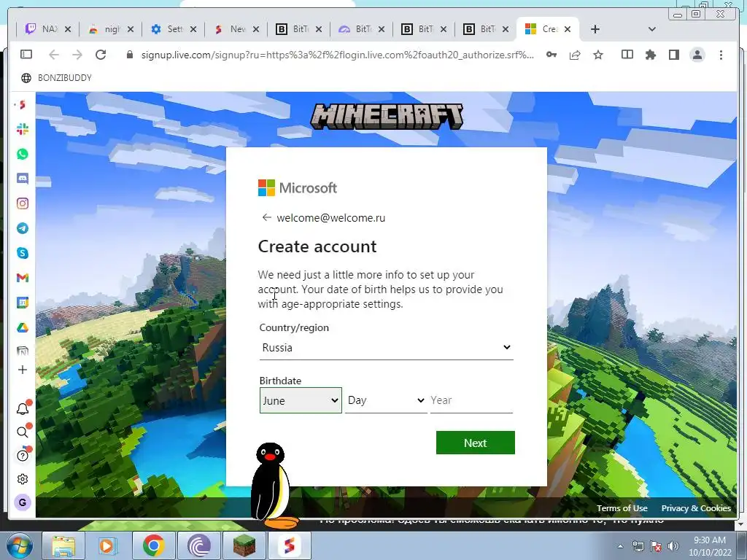Open the Day dropdown
Image resolution: width=747 pixels, height=560 pixels.
[x=386, y=400]
